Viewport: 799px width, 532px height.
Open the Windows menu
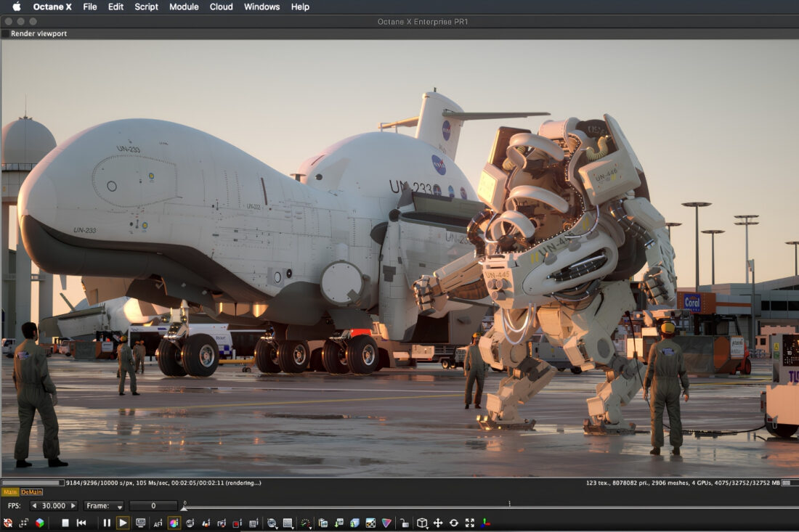(262, 7)
